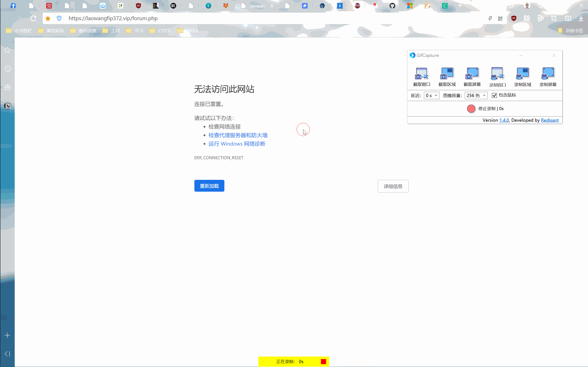
Task: Click the 详细信息 details button
Action: (393, 186)
